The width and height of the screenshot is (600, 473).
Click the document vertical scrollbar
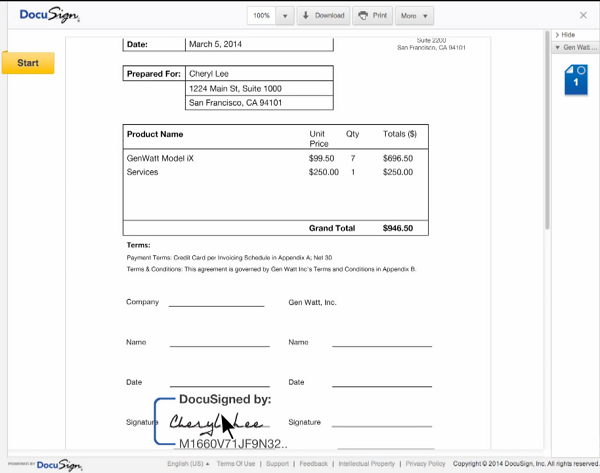point(547,130)
